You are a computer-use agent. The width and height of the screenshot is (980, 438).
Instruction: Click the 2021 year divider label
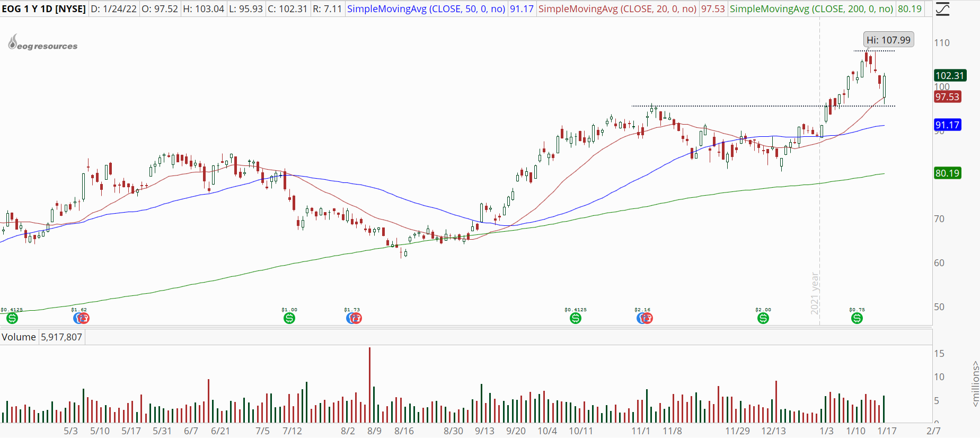click(x=815, y=293)
